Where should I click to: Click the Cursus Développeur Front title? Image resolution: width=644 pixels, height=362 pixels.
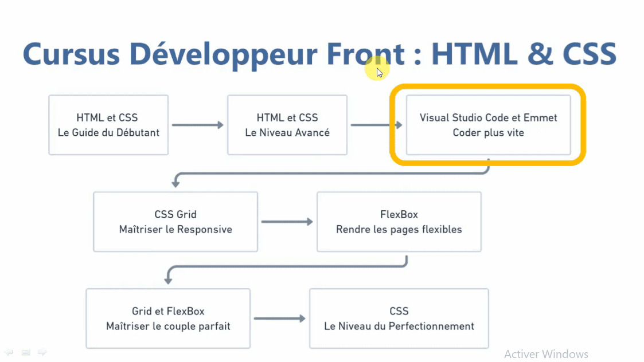(x=319, y=54)
